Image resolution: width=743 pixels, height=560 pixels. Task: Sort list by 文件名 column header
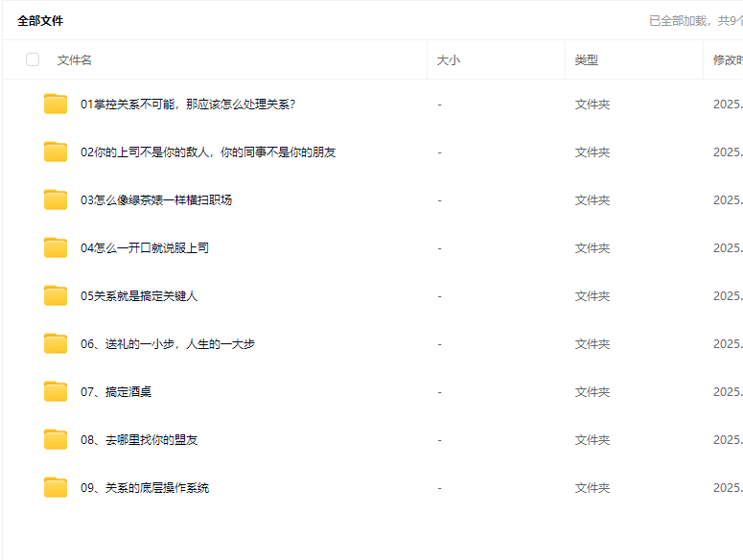click(75, 59)
